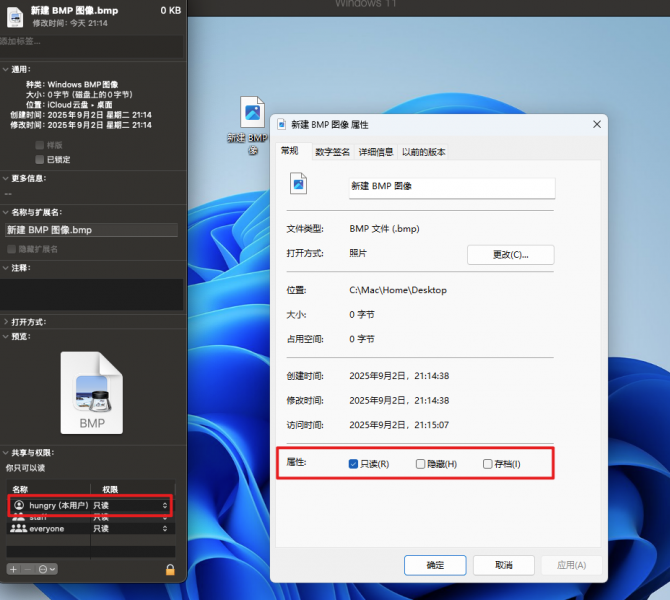Click 种类: Windows BMP 图像 text

tap(72, 84)
